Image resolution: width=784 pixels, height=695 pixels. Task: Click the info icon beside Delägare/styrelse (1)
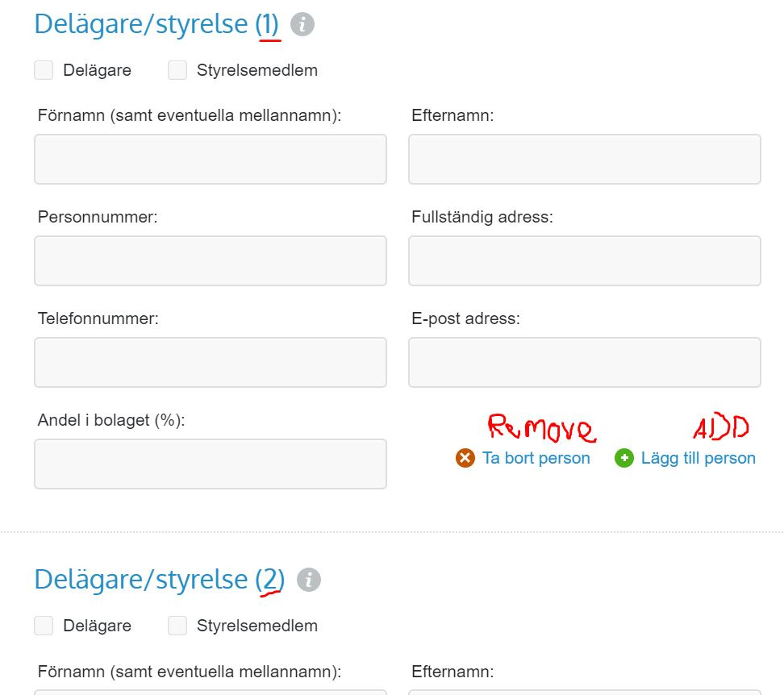[x=302, y=24]
